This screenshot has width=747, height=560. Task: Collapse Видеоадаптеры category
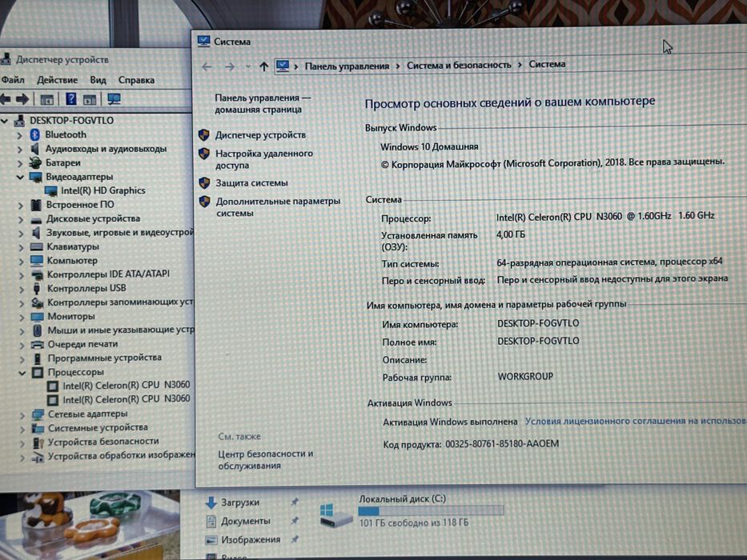(20, 177)
